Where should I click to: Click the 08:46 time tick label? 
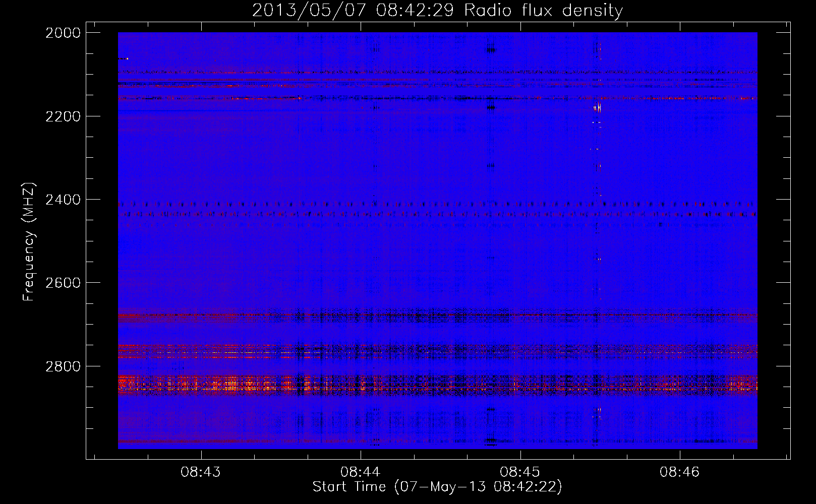(x=679, y=472)
